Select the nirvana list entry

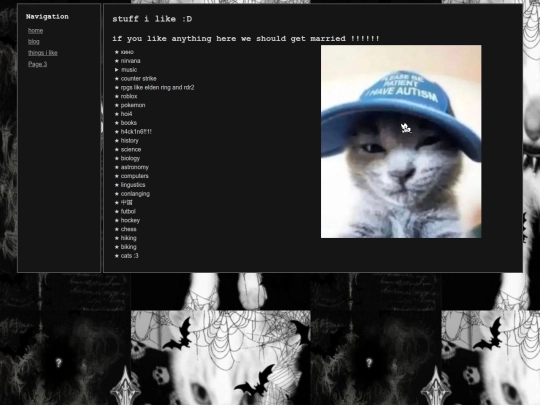coord(131,61)
